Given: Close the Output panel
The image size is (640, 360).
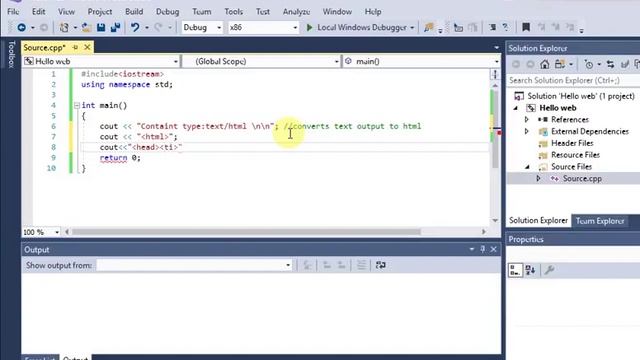Looking at the screenshot, I should click(493, 249).
